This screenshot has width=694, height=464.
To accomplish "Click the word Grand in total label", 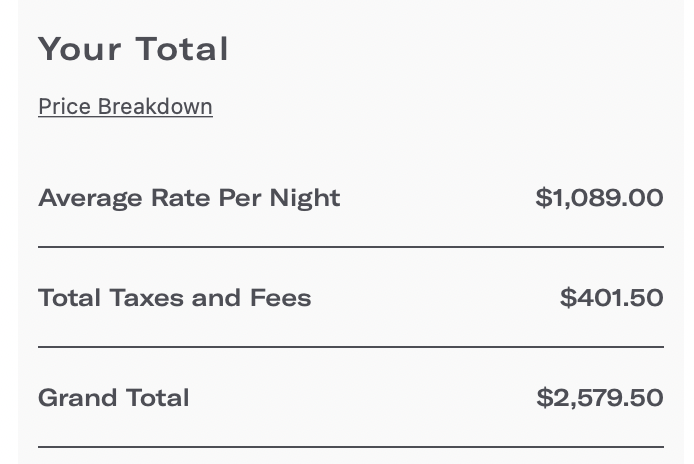I will pyautogui.click(x=78, y=398).
